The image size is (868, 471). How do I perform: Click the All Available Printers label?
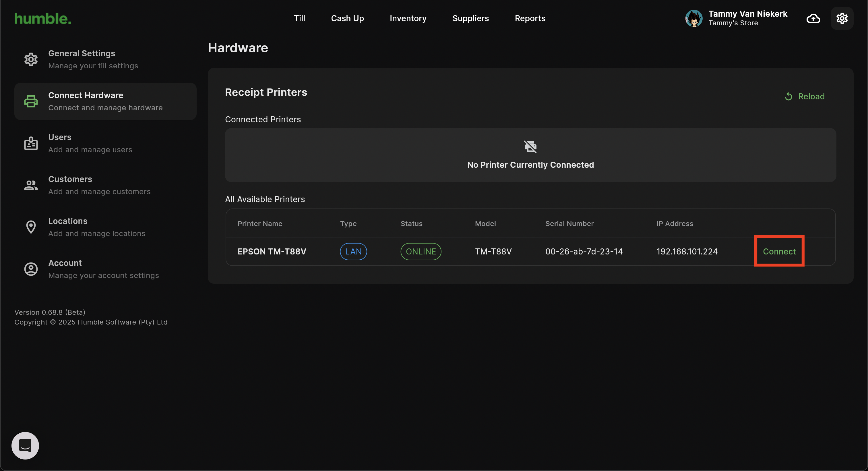[265, 199]
